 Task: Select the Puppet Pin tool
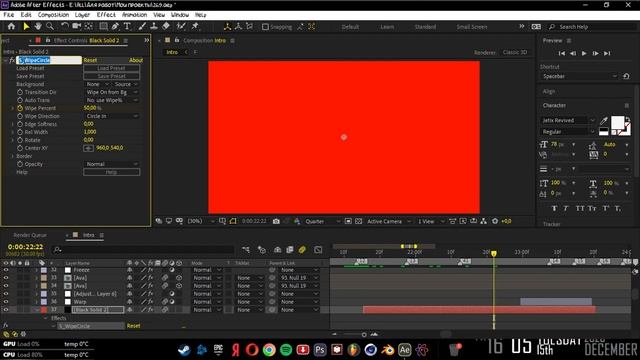point(195,27)
